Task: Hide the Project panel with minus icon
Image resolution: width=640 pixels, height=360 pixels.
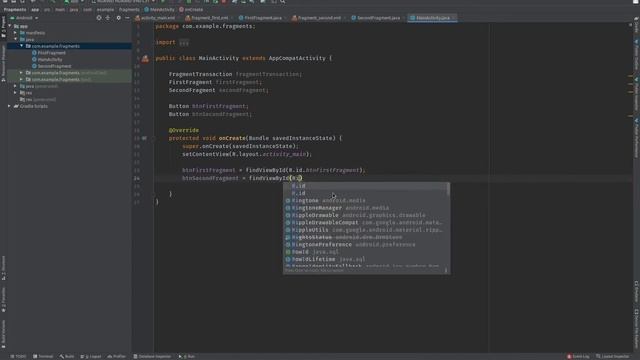Action: (x=127, y=18)
